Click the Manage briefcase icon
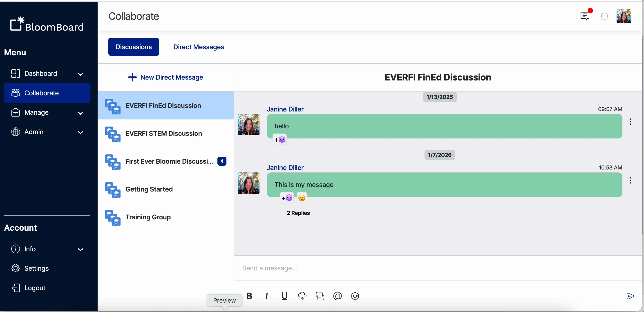 [16, 112]
